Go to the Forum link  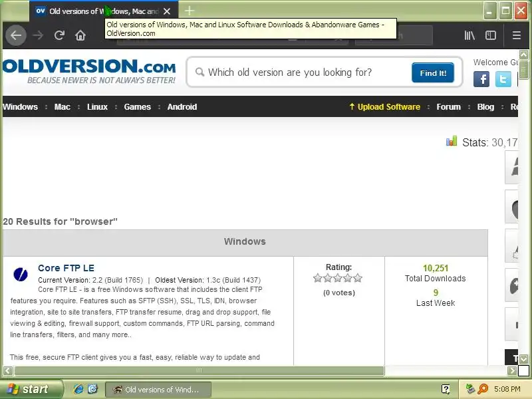pyautogui.click(x=448, y=107)
